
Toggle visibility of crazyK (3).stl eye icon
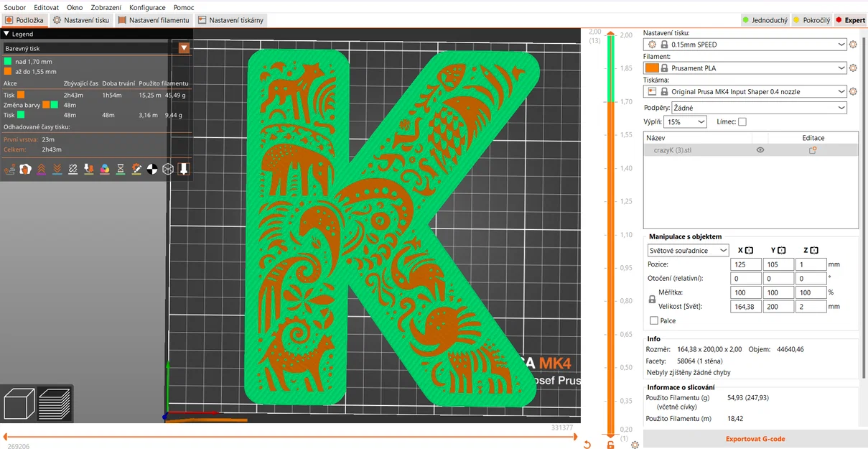760,149
